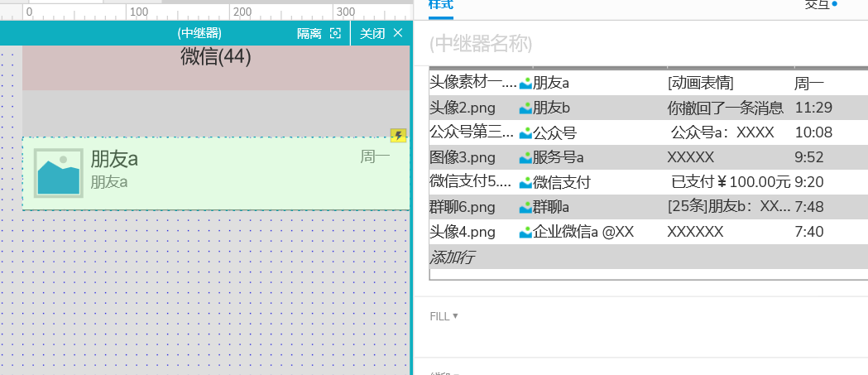868x375 pixels.
Task: Click the time cell 11:29
Action: [813, 108]
